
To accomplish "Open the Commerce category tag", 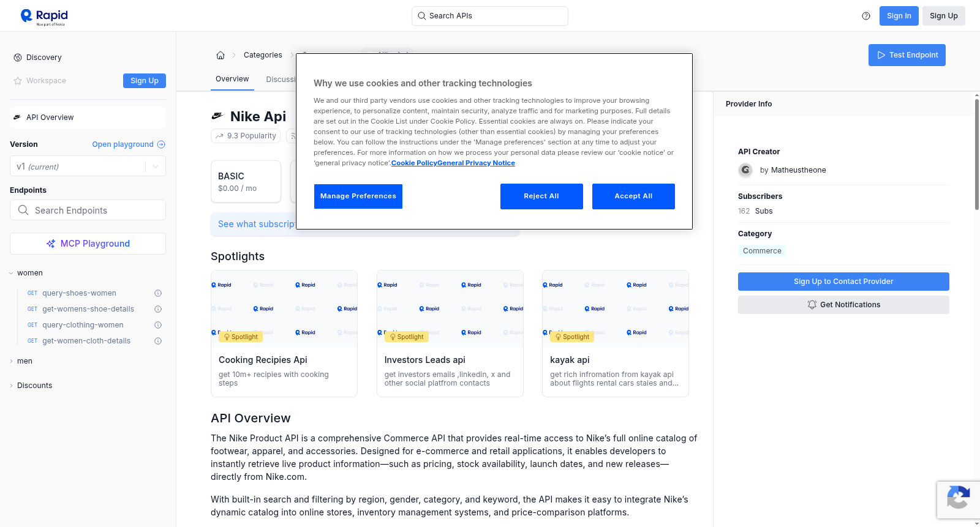I will click(762, 251).
